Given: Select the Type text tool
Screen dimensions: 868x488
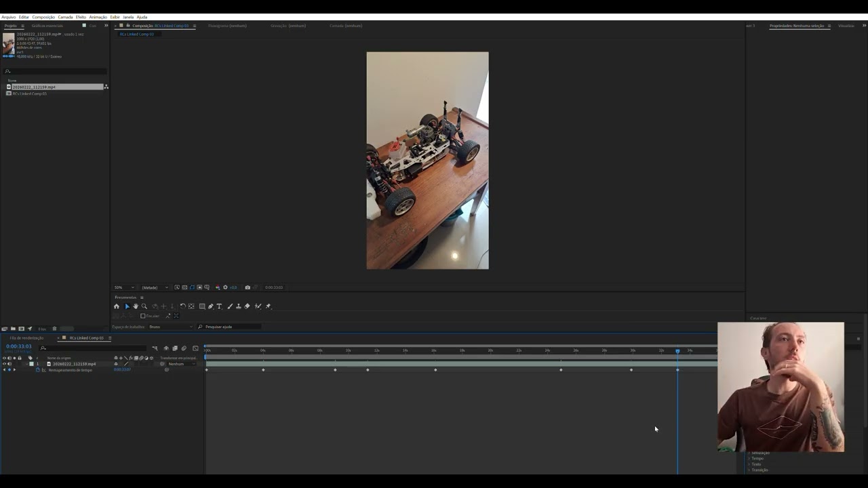Looking at the screenshot, I should coord(219,306).
